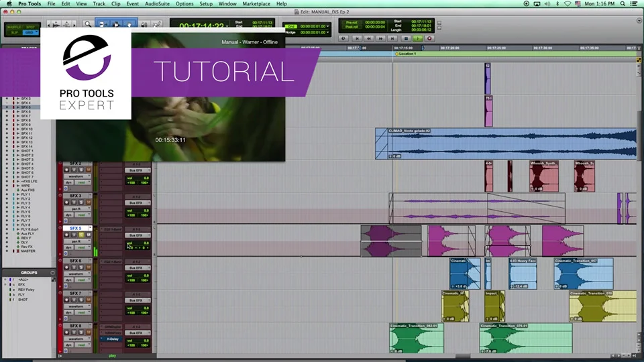
Task: Click Return to Zero transport button
Action: 357,38
